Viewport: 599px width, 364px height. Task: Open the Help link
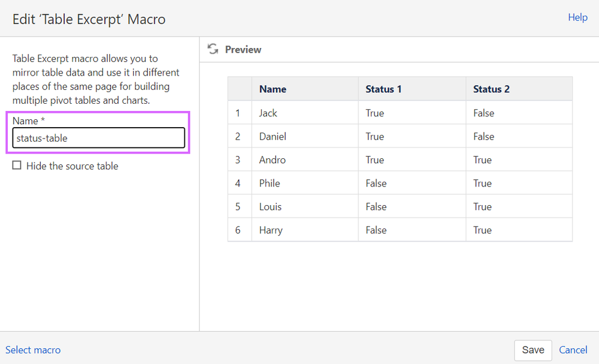pyautogui.click(x=577, y=17)
